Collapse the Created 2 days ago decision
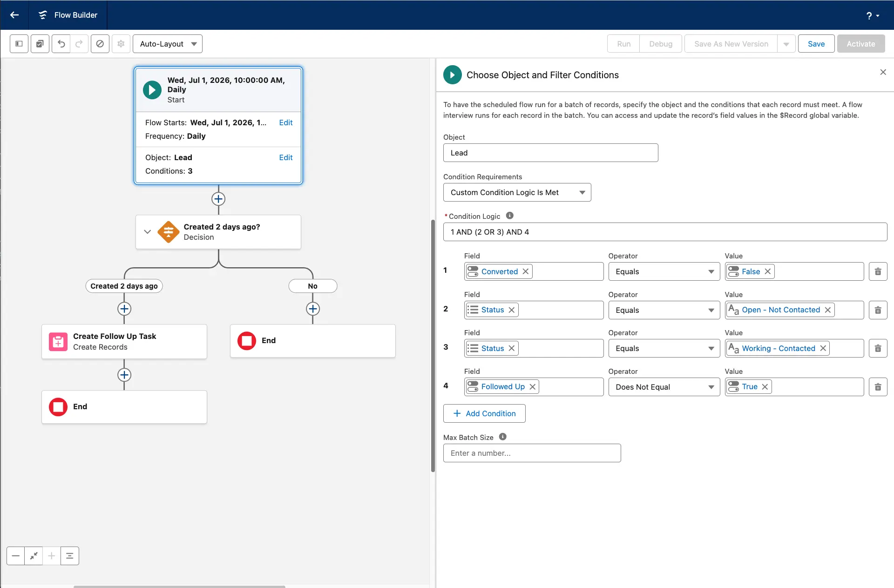The height and width of the screenshot is (588, 894). [x=148, y=232]
